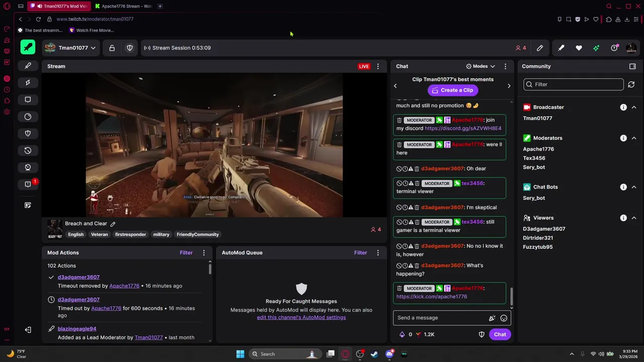The image size is (644, 362).
Task: Open the clock-with-user sidebar icon
Action: 28,167
